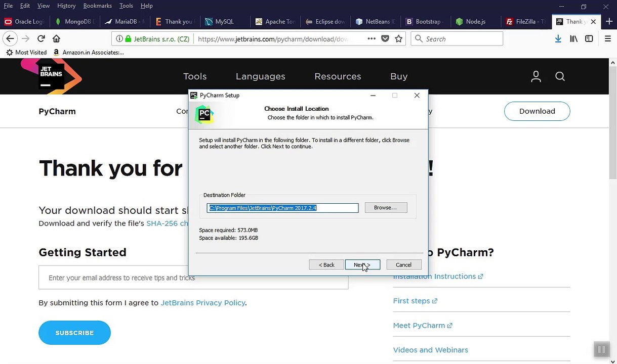
Task: Open the Bookmarks menu in Firefox
Action: tap(98, 6)
